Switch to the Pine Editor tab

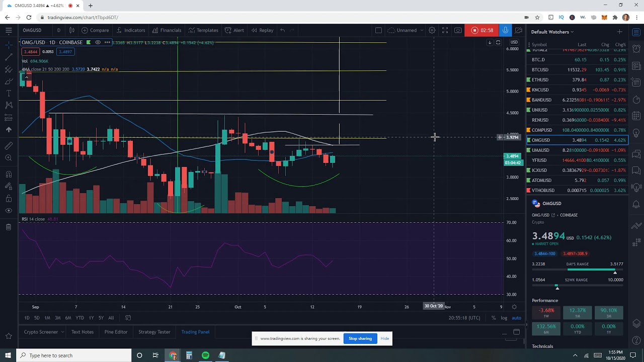pos(116,332)
